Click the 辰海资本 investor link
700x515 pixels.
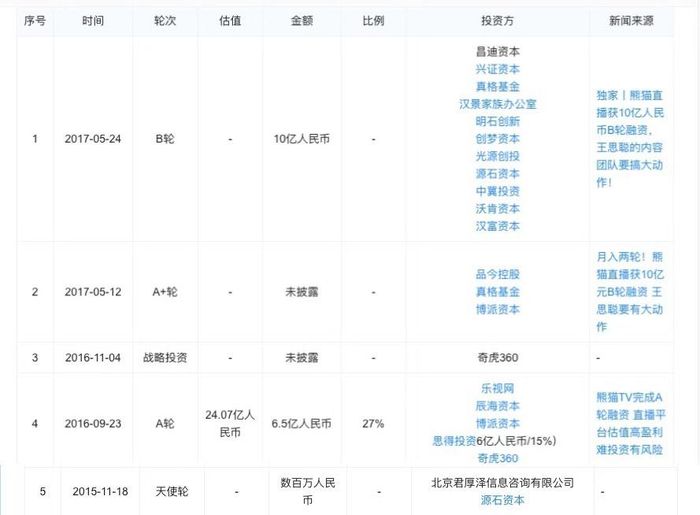tap(497, 406)
